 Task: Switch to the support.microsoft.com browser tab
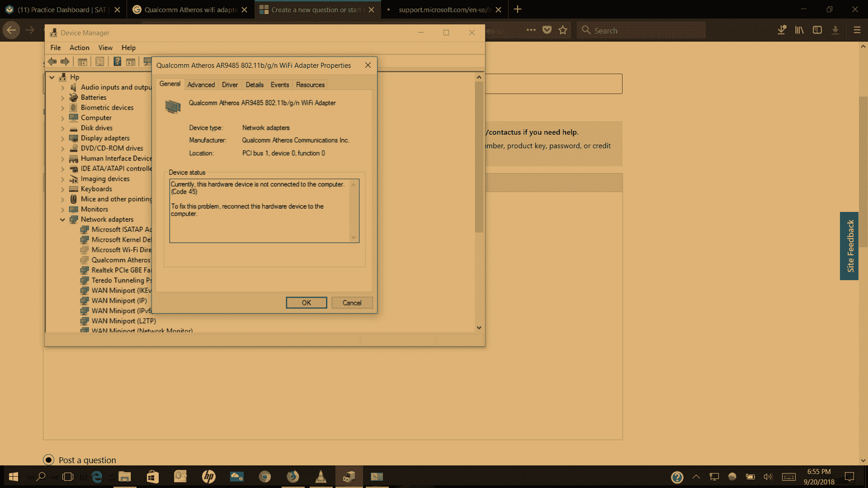pyautogui.click(x=444, y=9)
